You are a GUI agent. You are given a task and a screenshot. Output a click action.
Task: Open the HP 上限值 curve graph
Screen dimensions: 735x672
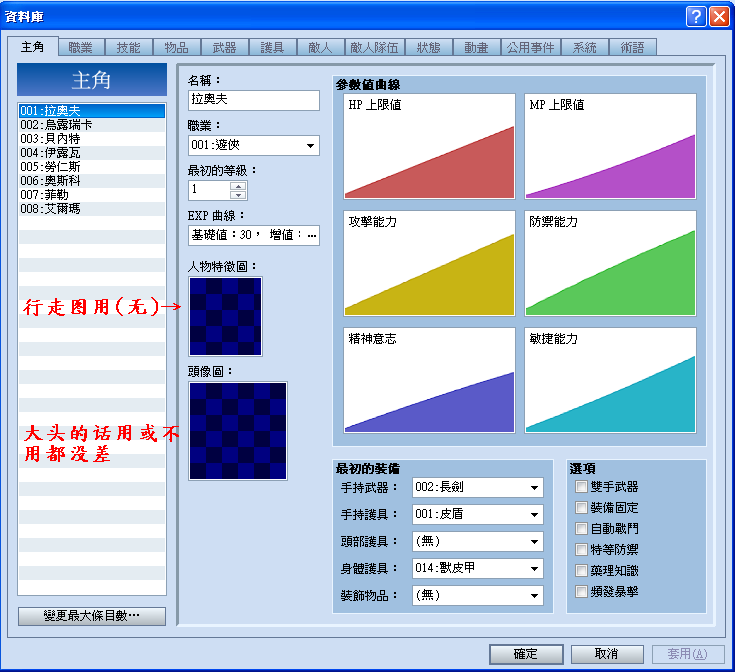click(429, 146)
